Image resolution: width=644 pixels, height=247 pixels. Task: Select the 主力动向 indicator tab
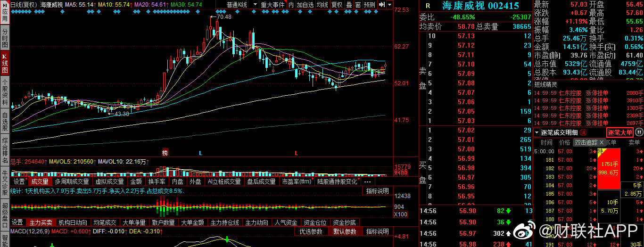257,222
